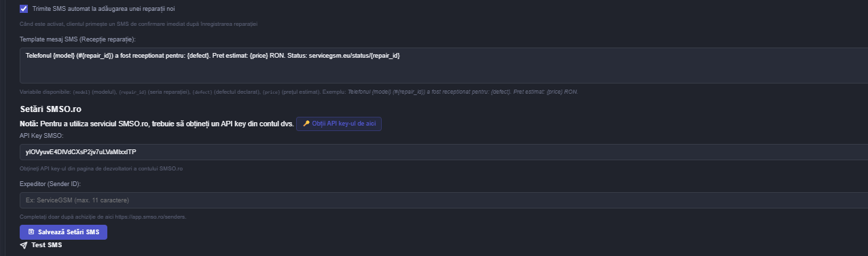868x256 pixels.
Task: Uncheck automatic SMS on new repair checkbox
Action: coord(24,9)
